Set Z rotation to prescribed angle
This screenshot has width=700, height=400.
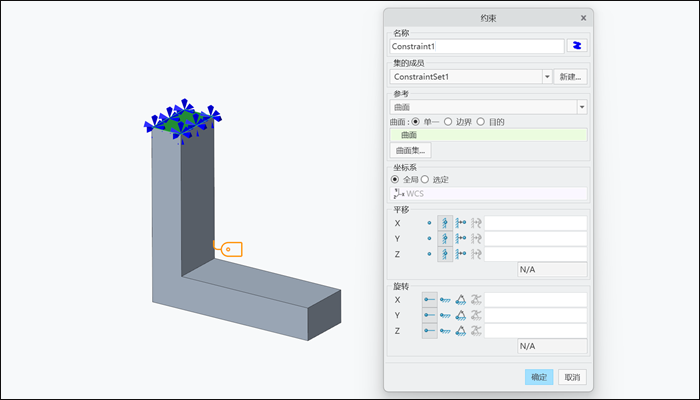460,331
